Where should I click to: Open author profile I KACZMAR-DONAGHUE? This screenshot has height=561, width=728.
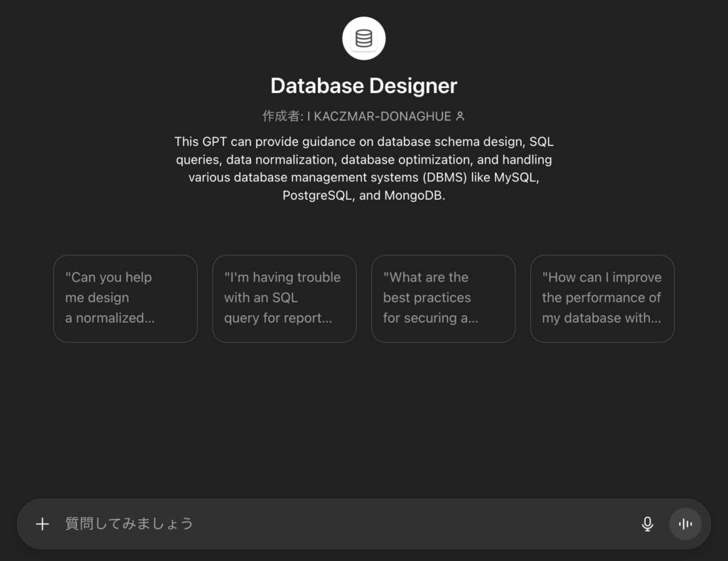tap(379, 117)
